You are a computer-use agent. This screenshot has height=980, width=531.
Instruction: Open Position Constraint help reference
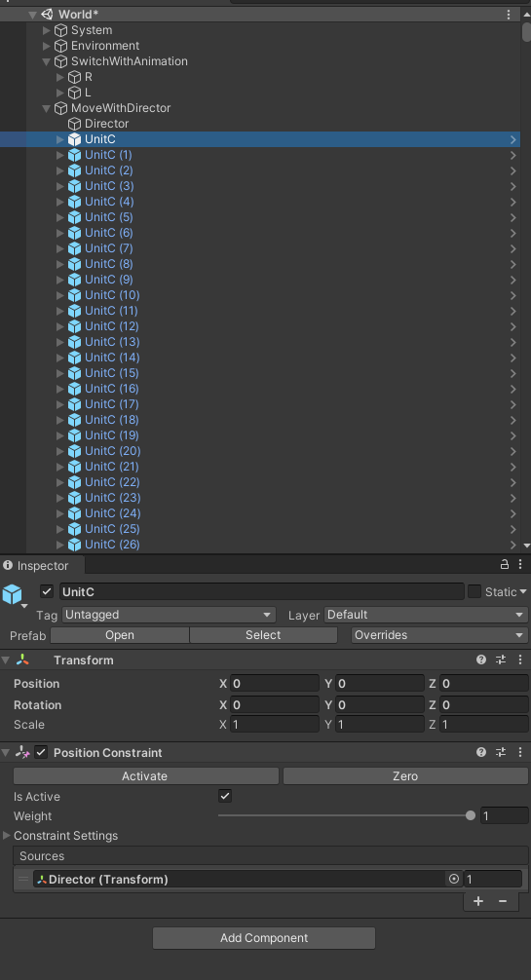click(x=481, y=752)
